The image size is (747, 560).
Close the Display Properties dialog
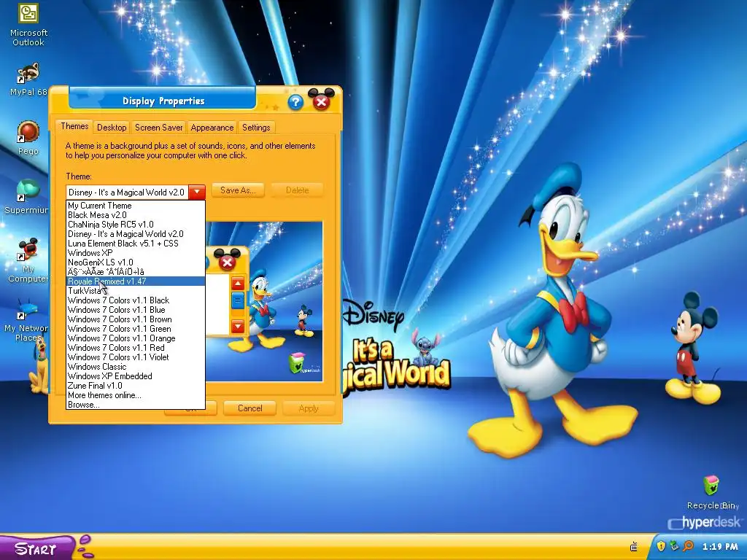(322, 102)
